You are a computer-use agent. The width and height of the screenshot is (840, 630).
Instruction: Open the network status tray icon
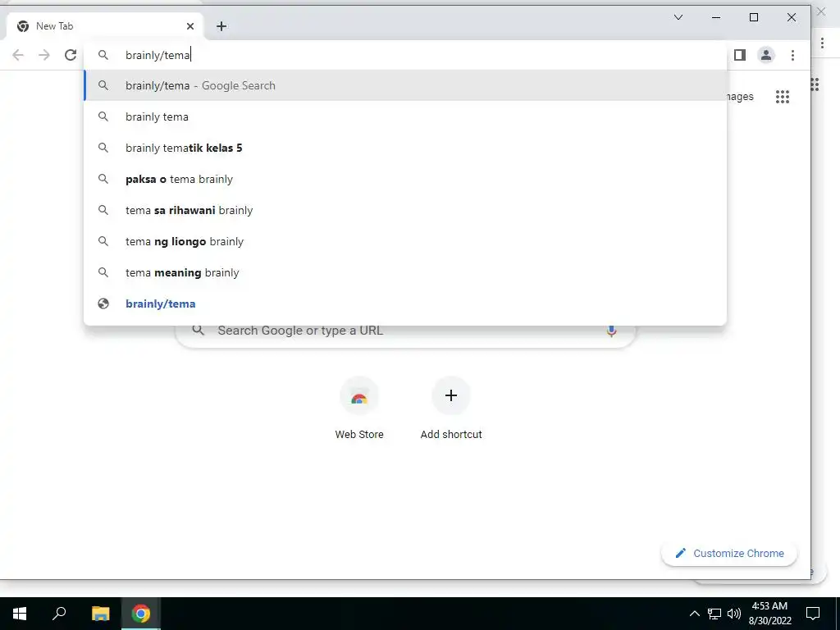point(714,614)
